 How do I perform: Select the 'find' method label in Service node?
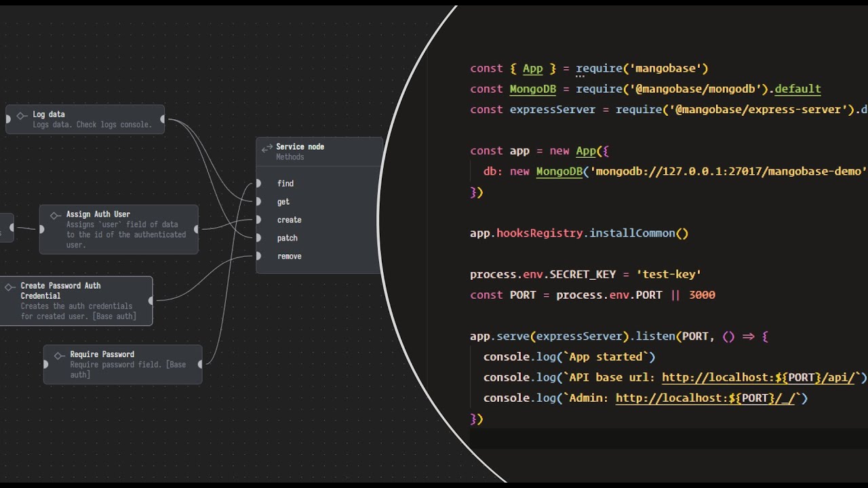(x=285, y=184)
